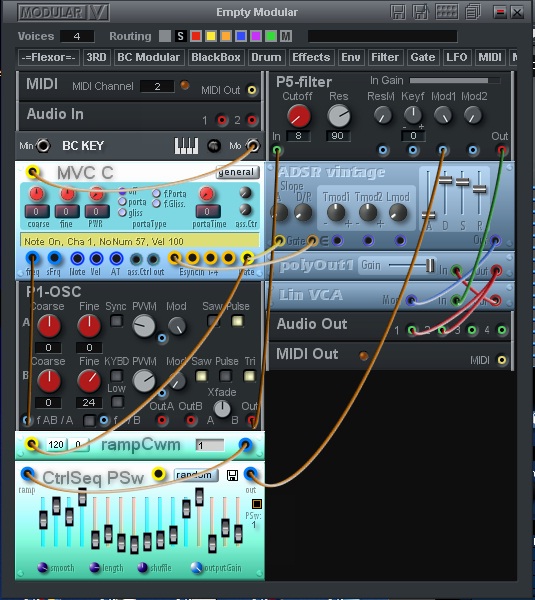Open the BC Modular module category
This screenshot has height=600, width=535.
click(149, 57)
